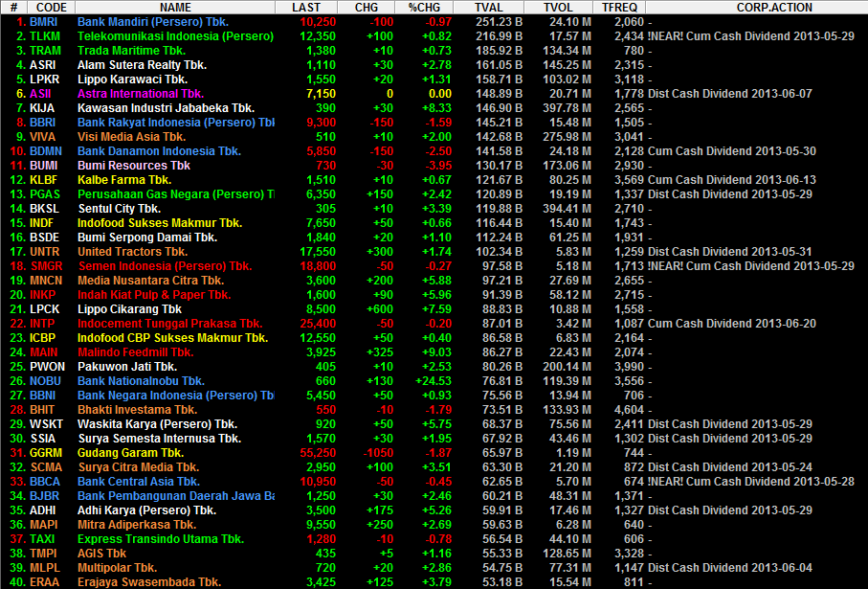Click BDMN Cum Cash Dividend 2013-05-30
Image resolution: width=868 pixels, height=589 pixels.
[x=732, y=152]
